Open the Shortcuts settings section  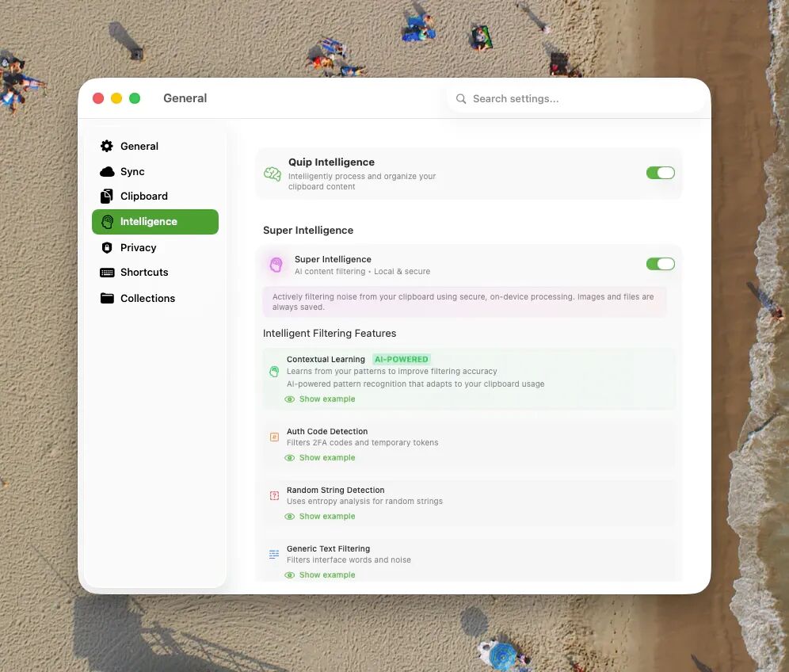click(155, 273)
